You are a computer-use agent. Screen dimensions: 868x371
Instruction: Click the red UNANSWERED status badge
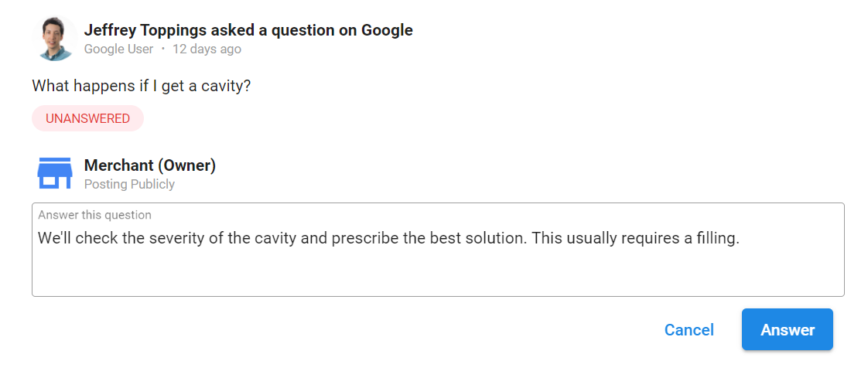[87, 118]
